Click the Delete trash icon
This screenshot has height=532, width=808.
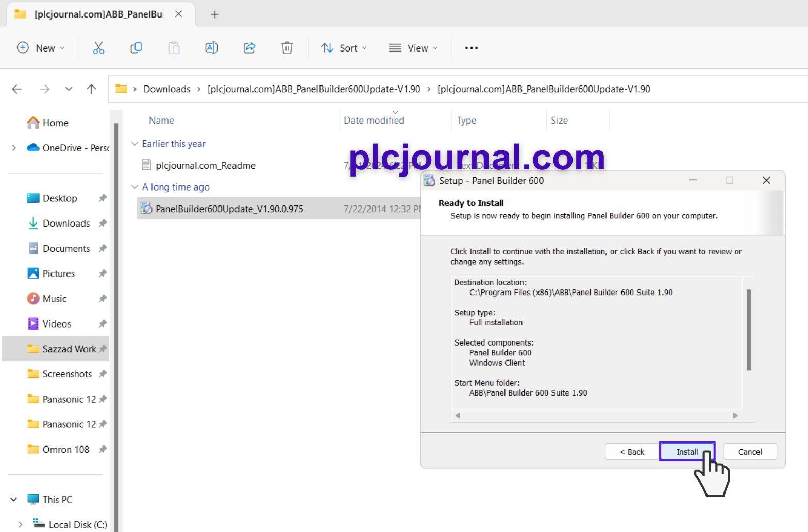(287, 48)
